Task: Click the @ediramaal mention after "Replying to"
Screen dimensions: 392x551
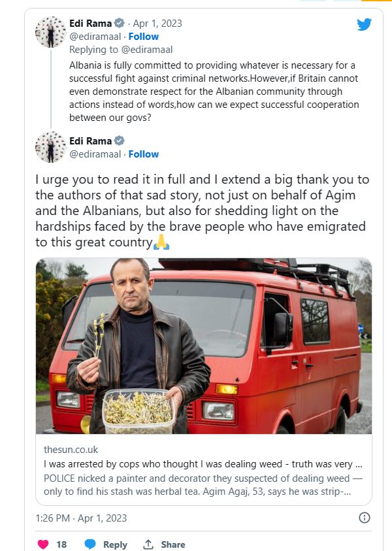Action: click(150, 49)
